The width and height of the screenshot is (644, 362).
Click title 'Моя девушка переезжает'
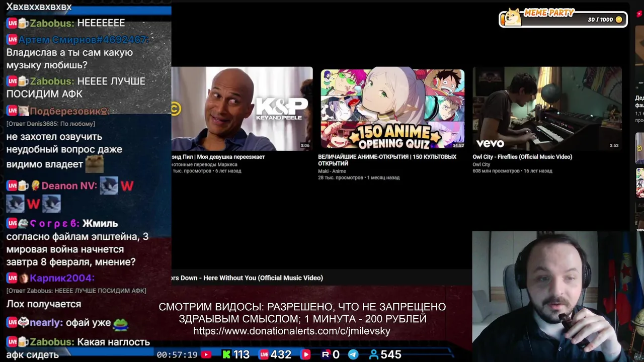click(x=232, y=157)
